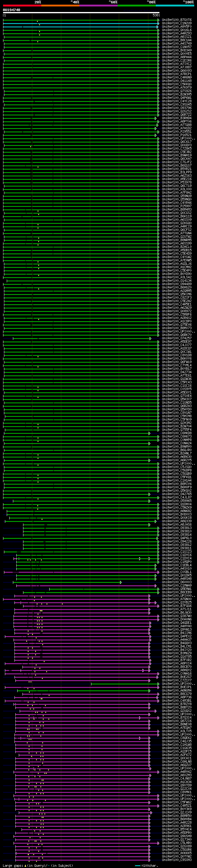Select the UniRef100_P16521 label
Viewport: 197px width, 868px height.
point(177,135)
